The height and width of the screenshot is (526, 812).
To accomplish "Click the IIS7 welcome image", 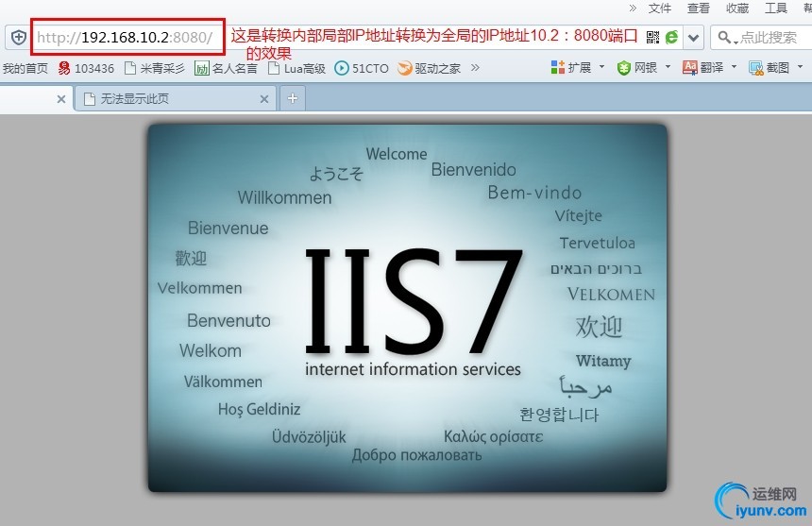I will 408,308.
